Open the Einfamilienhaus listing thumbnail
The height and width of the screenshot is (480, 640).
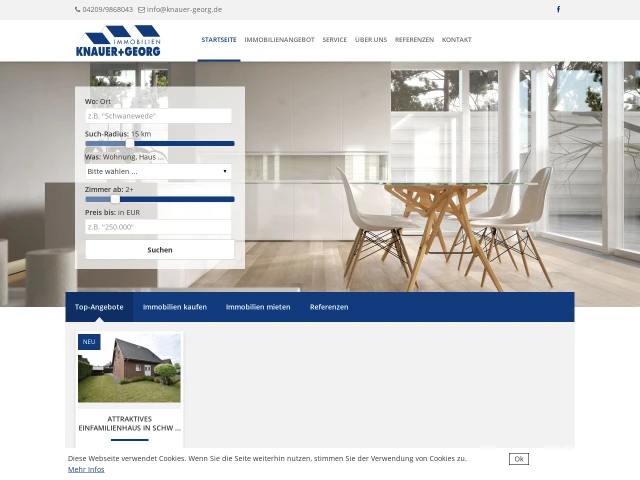click(x=130, y=368)
